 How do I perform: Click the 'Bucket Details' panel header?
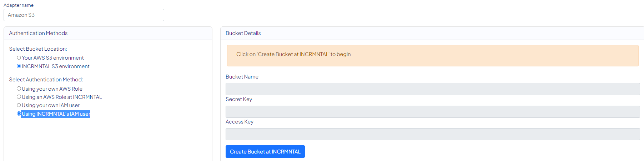243,33
